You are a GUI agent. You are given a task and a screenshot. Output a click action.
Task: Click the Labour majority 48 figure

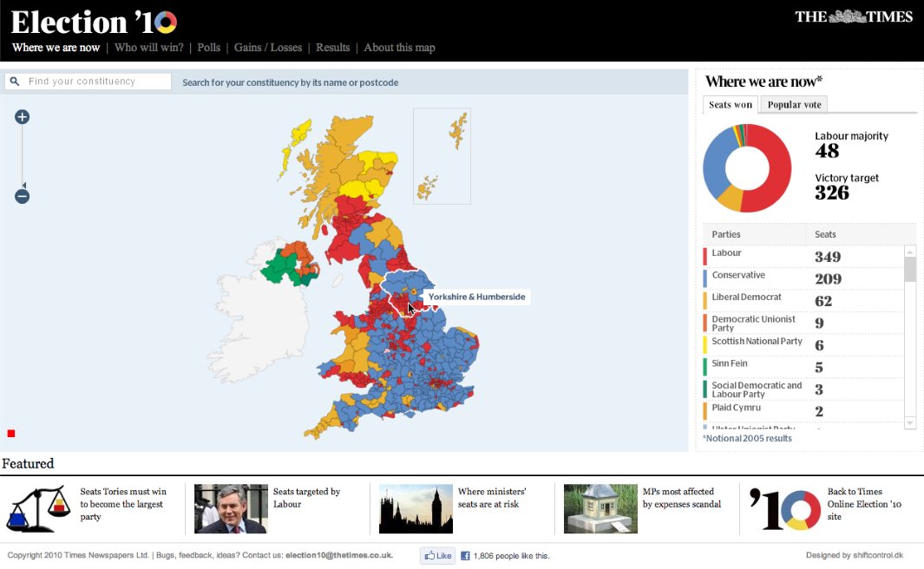pyautogui.click(x=828, y=152)
